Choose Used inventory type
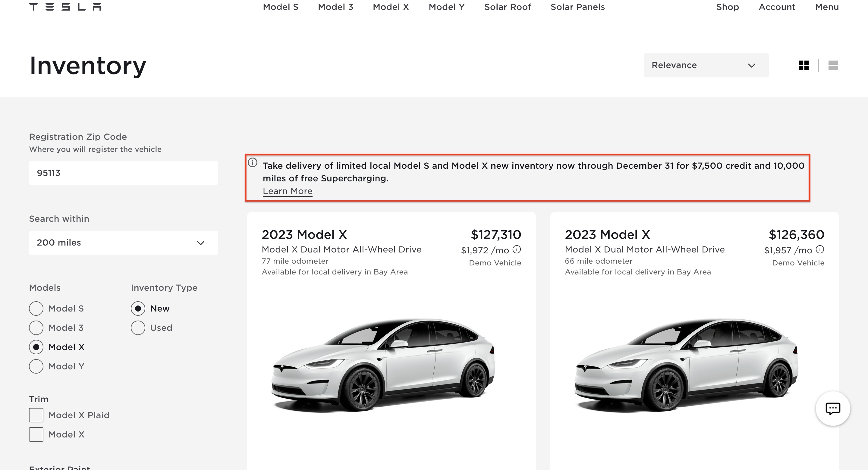The width and height of the screenshot is (868, 470). click(x=138, y=328)
